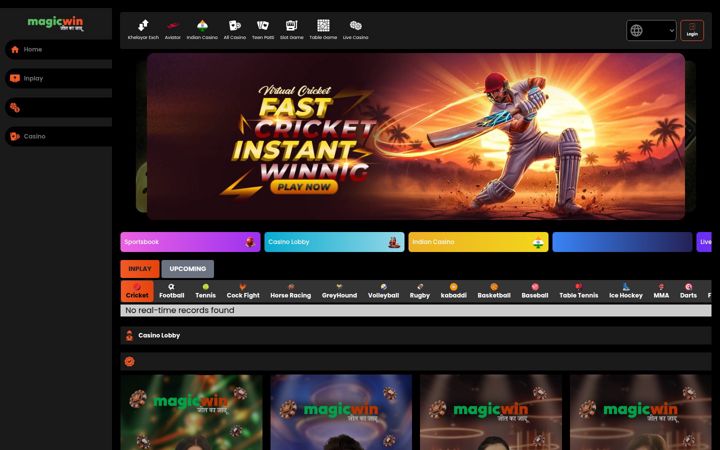Screen dimensions: 720x450
Task: Open Inplay from the sidebar
Action: 58,78
